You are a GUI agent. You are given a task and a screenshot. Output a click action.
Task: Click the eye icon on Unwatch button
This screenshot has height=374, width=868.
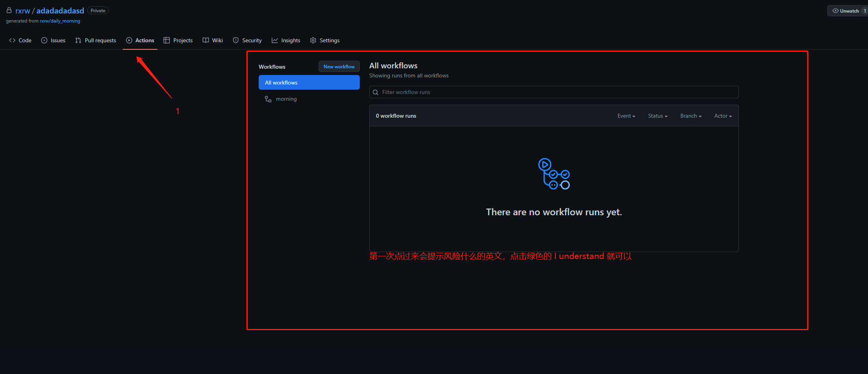836,11
